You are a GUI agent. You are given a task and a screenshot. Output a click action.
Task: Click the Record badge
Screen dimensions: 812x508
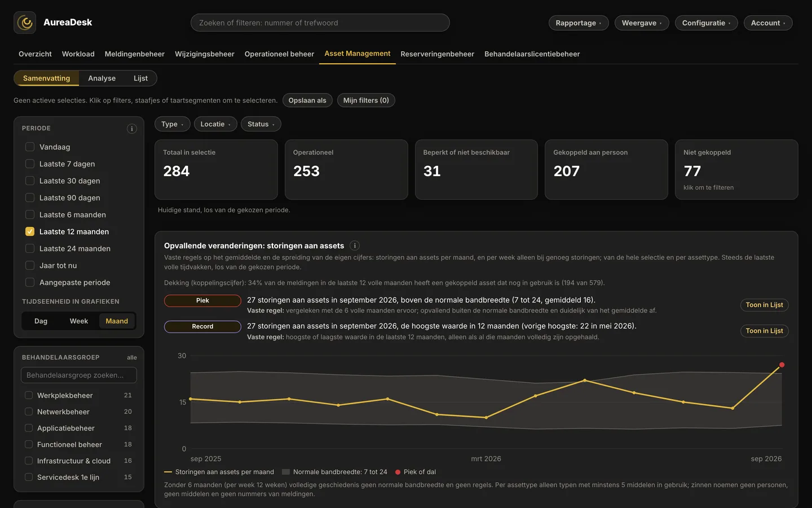202,327
